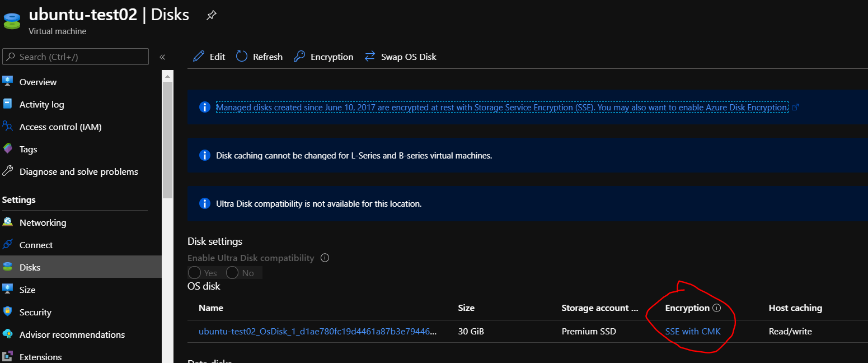
Task: Click the Disks icon in sidebar
Action: click(7, 267)
